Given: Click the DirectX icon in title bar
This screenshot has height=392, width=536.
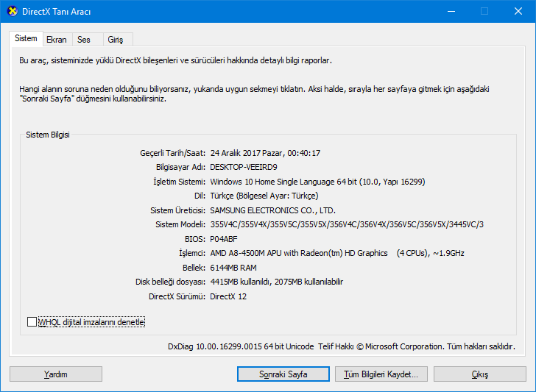Looking at the screenshot, I should (x=13, y=11).
